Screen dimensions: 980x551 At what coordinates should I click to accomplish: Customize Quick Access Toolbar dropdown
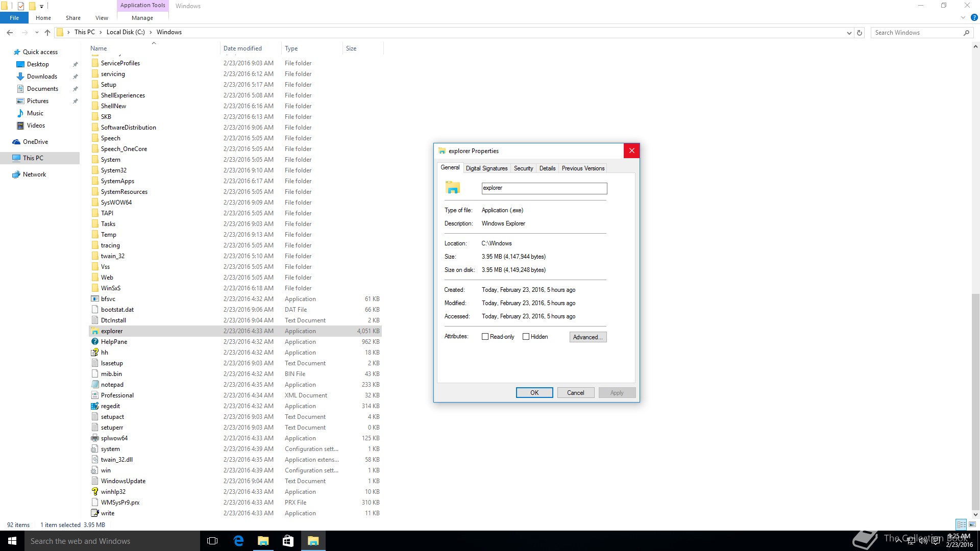tap(42, 7)
